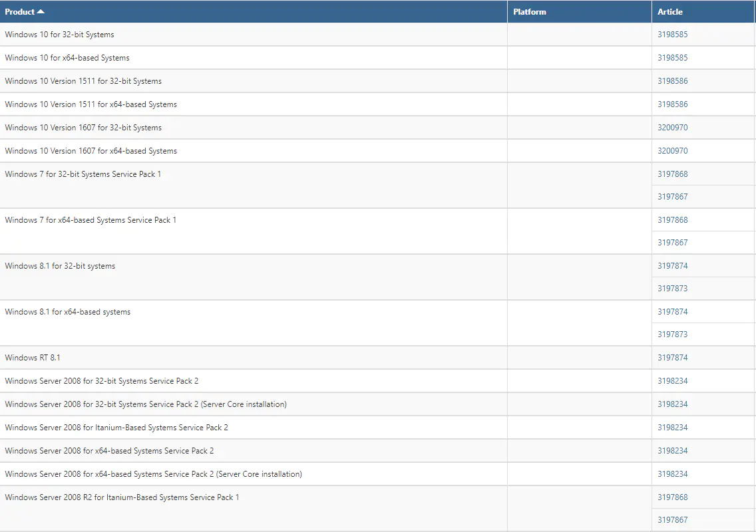Select 'Windows 10 Version 1607 for x64-based Systems' text

(x=91, y=151)
